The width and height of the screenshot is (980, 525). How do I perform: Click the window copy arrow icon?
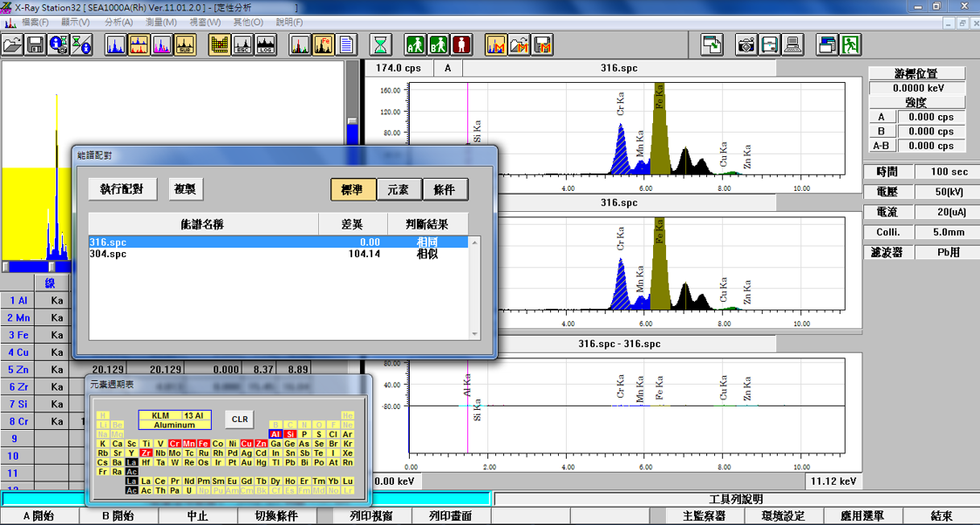(711, 45)
